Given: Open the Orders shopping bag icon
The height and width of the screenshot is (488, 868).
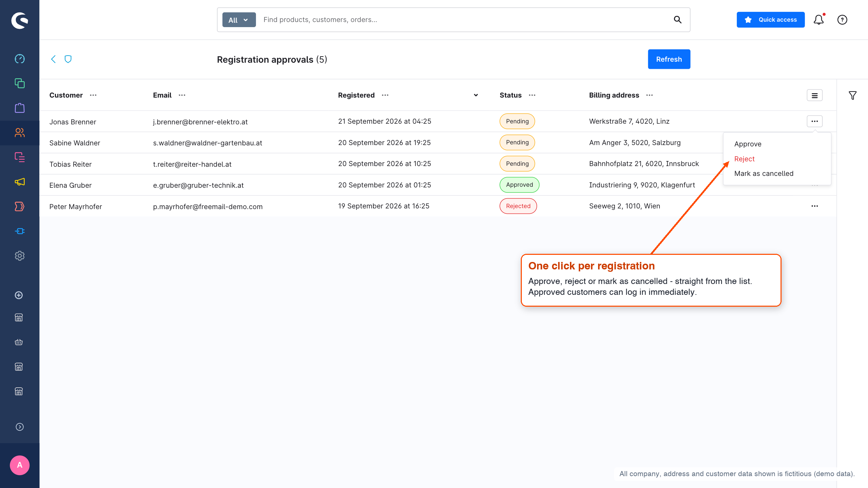Looking at the screenshot, I should (20, 108).
